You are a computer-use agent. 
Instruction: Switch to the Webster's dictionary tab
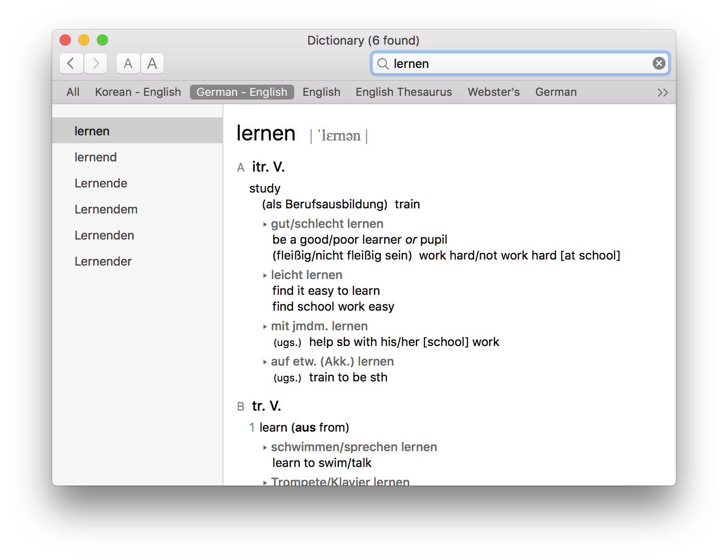click(x=493, y=92)
